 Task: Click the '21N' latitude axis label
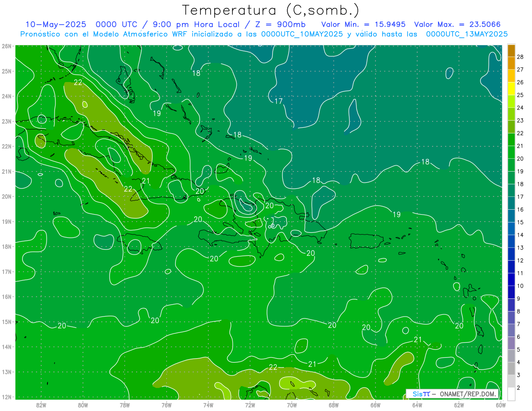point(6,171)
